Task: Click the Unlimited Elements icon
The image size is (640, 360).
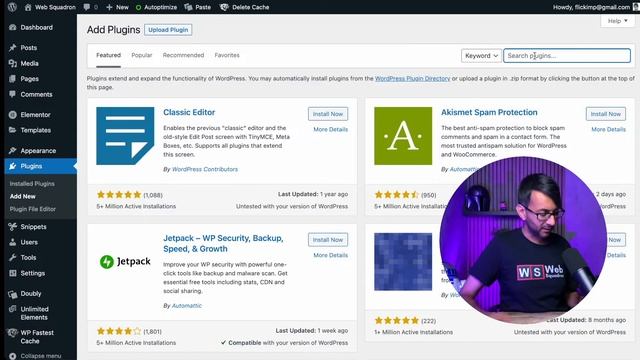Action: [13, 309]
